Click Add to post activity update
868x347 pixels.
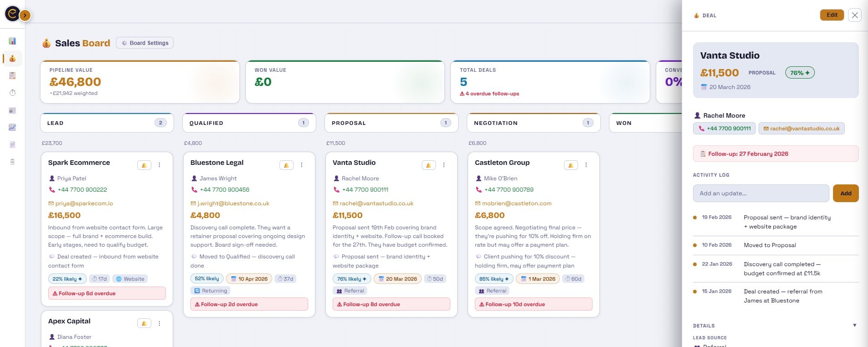click(845, 193)
